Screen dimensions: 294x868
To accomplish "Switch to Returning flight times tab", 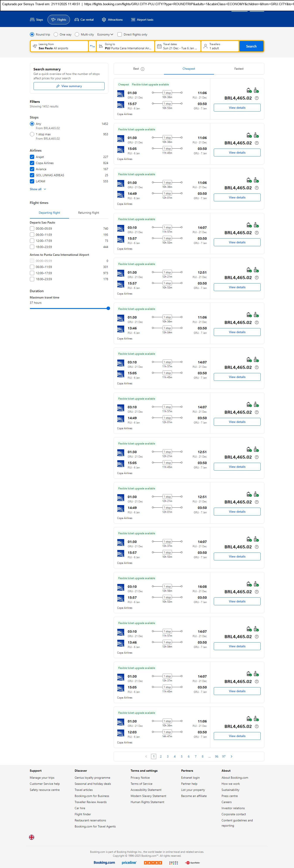I will pyautogui.click(x=88, y=213).
